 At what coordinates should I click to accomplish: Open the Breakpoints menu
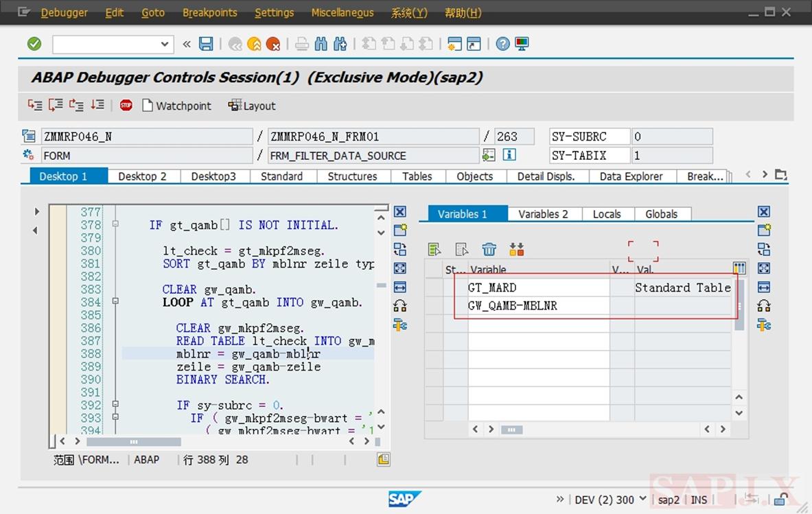(210, 12)
